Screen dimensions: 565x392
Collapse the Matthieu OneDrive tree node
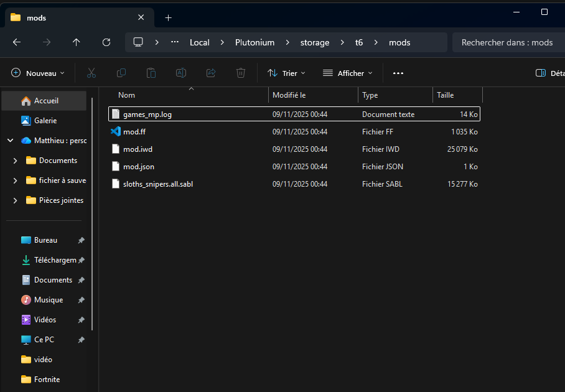pos(10,141)
